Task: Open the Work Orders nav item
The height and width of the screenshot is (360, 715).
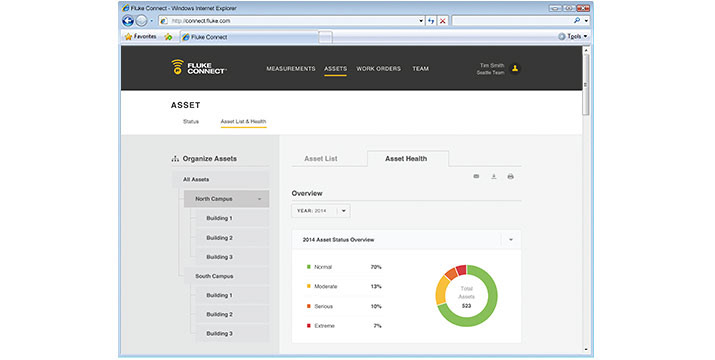Action: [378, 68]
